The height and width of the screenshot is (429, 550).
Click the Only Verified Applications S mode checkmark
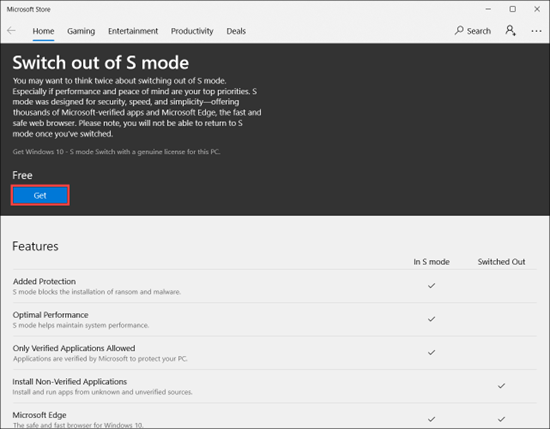431,352
